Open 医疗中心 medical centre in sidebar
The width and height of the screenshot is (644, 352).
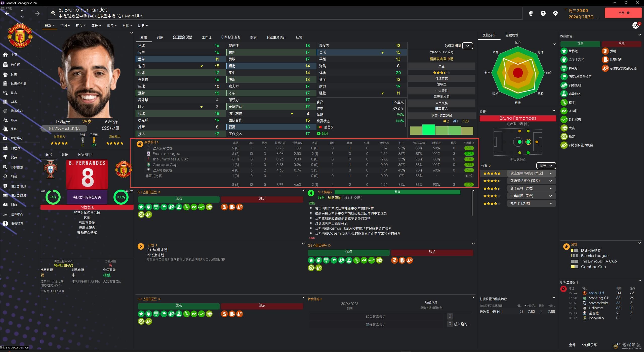pos(17,138)
